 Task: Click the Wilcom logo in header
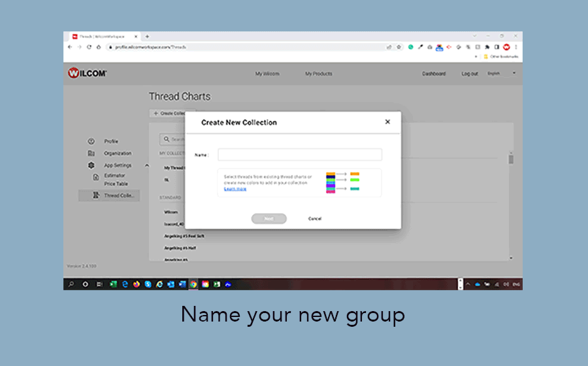point(87,73)
